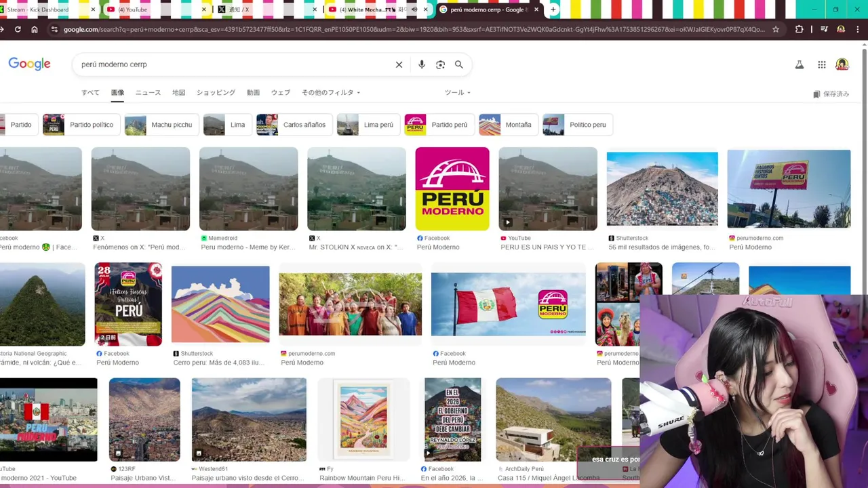This screenshot has width=868, height=488.
Task: Open Search Labs flask icon
Action: click(800, 64)
